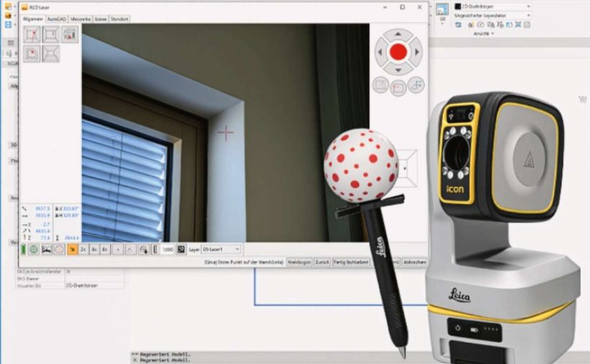
Task: Click the 1:100 scale input field
Action: tap(167, 249)
